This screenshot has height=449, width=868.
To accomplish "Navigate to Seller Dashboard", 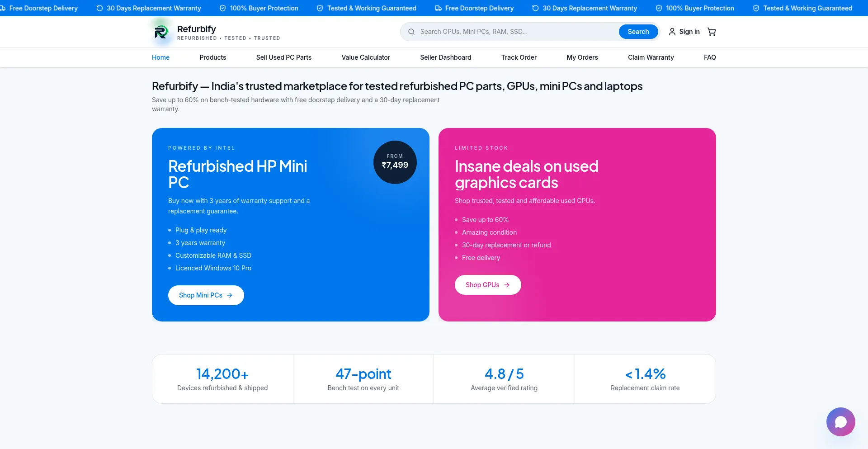I will click(446, 57).
